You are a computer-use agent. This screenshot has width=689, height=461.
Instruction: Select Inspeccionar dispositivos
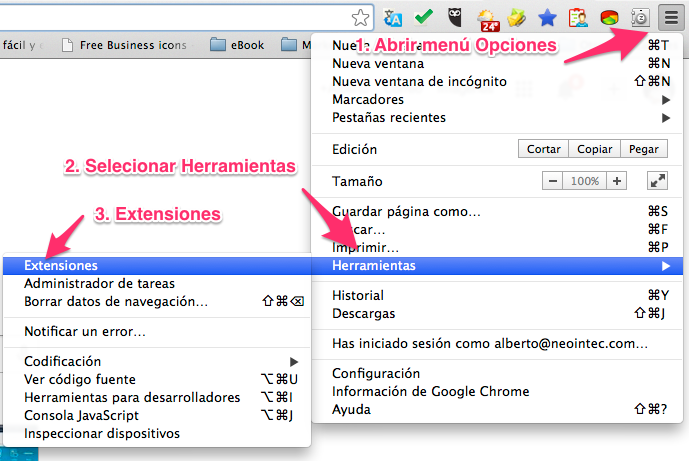point(157,433)
